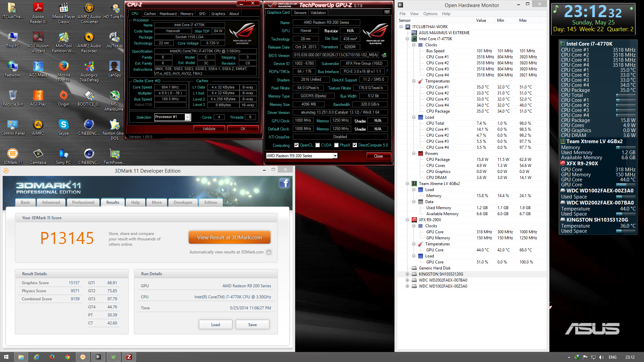This screenshot has width=644, height=362.
Task: Open Internet Explorer from the taskbar
Action: pos(37,357)
